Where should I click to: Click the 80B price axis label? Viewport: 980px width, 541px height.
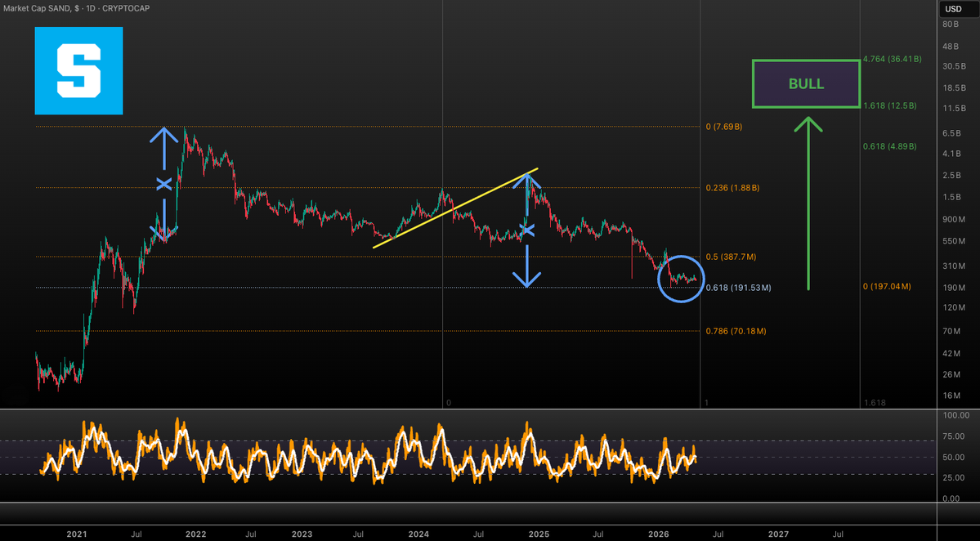point(950,25)
